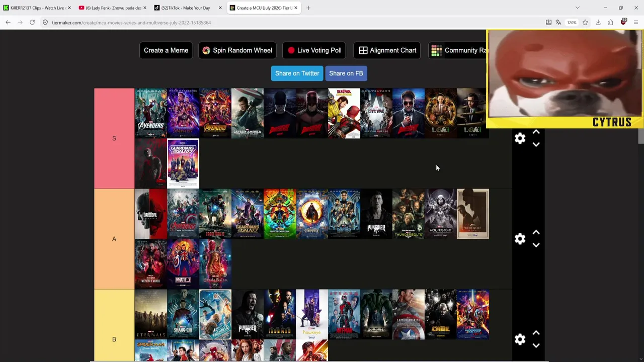Bookmark this page with the star
644x362 pixels.
pyautogui.click(x=585, y=22)
